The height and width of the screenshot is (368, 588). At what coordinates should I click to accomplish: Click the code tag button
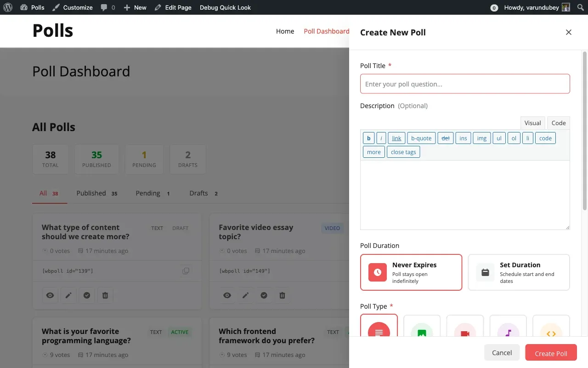pyautogui.click(x=545, y=138)
